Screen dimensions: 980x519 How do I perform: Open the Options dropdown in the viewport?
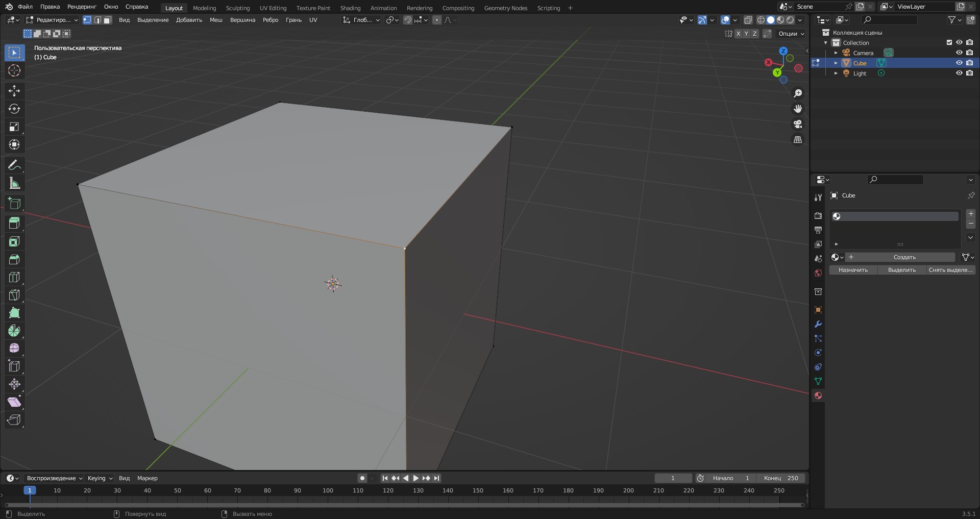791,34
